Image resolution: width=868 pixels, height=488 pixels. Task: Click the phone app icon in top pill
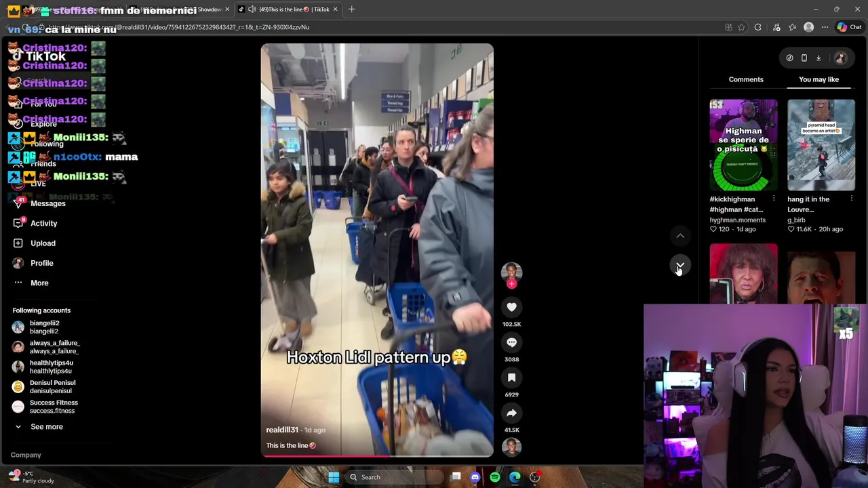[x=804, y=58]
